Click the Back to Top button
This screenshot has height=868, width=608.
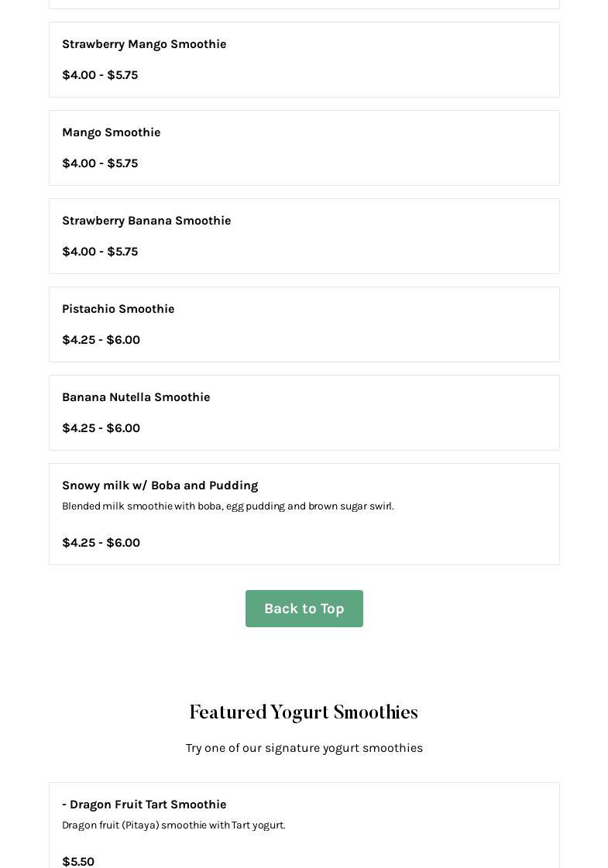pyautogui.click(x=304, y=609)
